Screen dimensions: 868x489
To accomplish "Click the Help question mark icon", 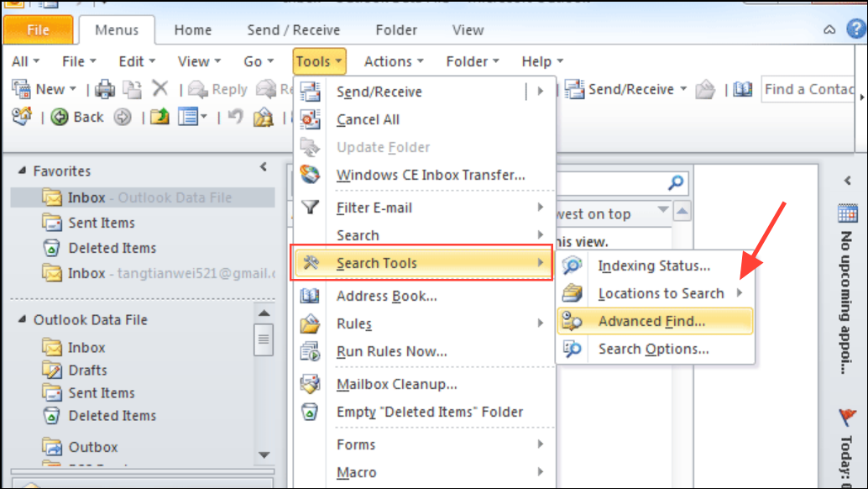I will (855, 29).
